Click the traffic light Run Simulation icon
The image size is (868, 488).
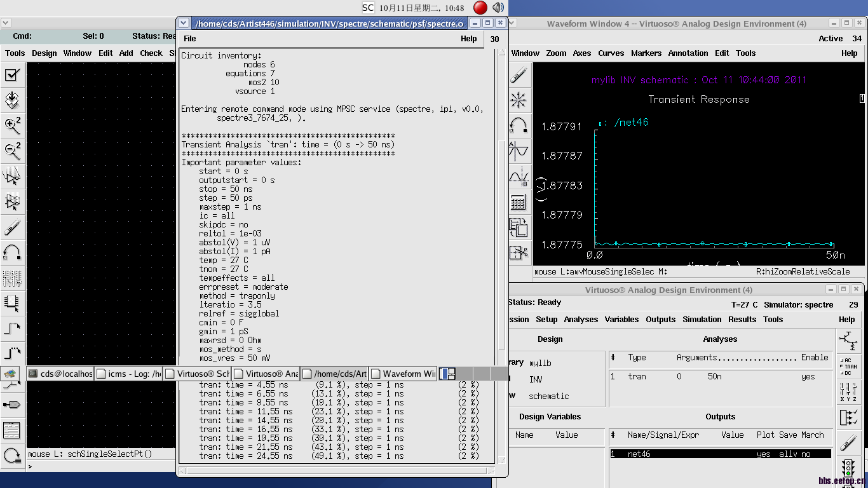click(x=848, y=469)
